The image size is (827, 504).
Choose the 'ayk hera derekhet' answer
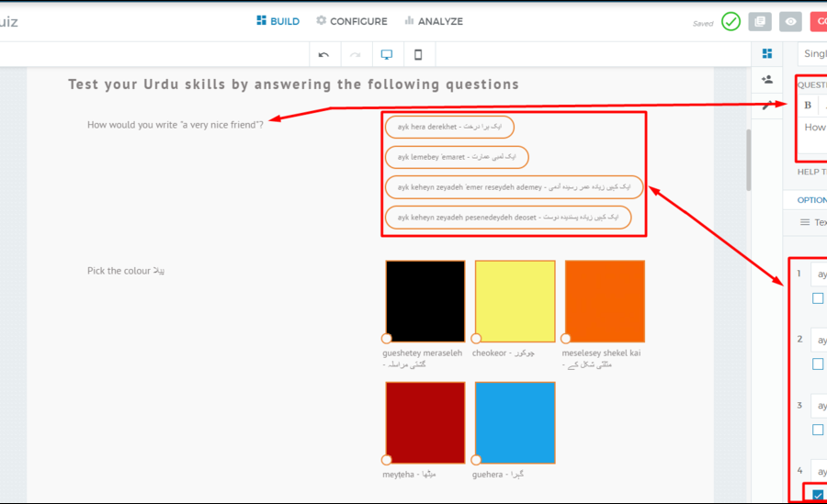click(449, 128)
